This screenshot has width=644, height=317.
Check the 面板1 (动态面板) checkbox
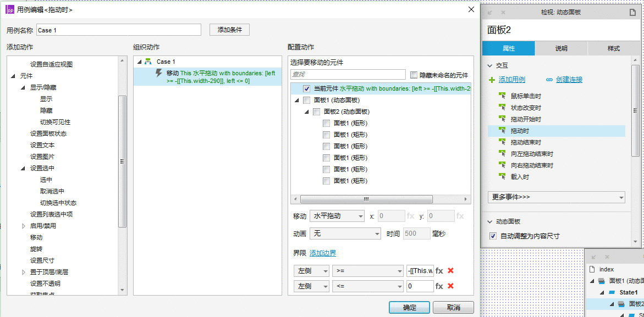[306, 100]
